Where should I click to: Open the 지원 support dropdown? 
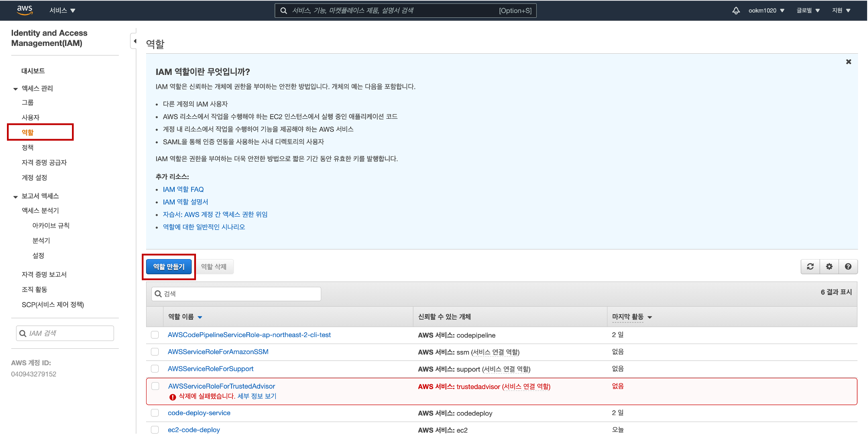[x=841, y=10]
